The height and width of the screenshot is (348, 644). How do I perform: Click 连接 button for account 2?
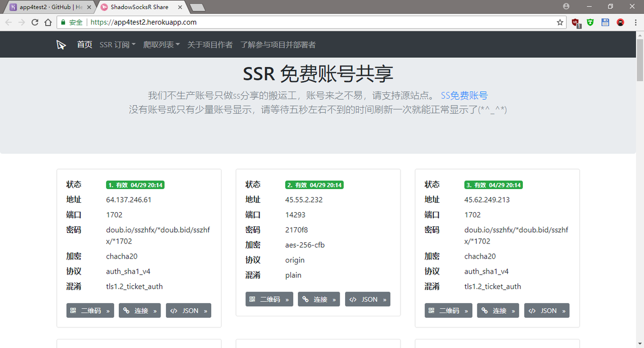(x=319, y=299)
